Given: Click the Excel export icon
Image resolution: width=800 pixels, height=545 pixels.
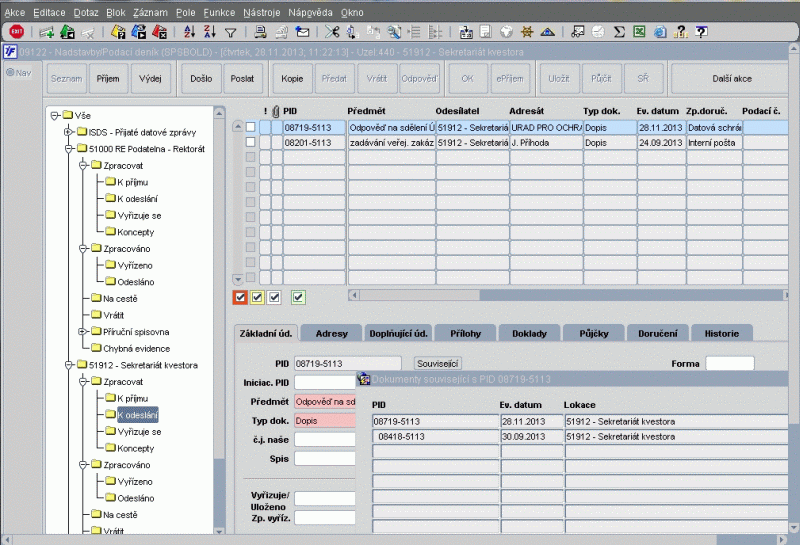Looking at the screenshot, I should (639, 33).
